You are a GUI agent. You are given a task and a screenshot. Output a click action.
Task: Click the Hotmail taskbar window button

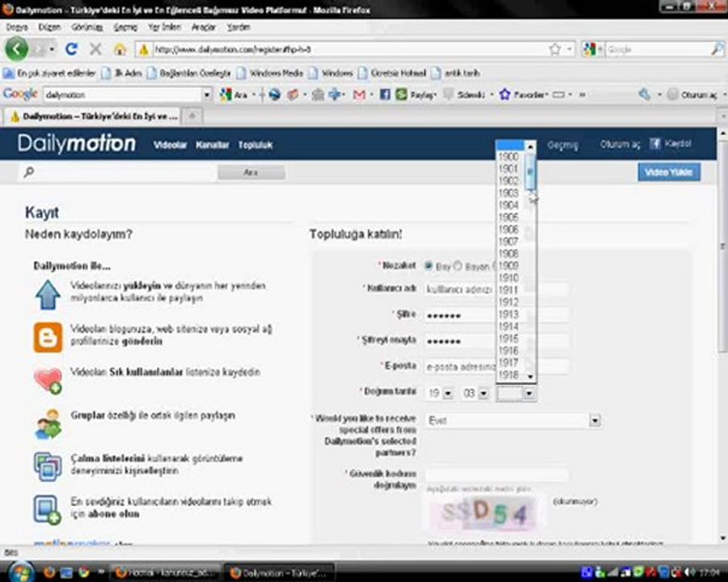pos(165,572)
